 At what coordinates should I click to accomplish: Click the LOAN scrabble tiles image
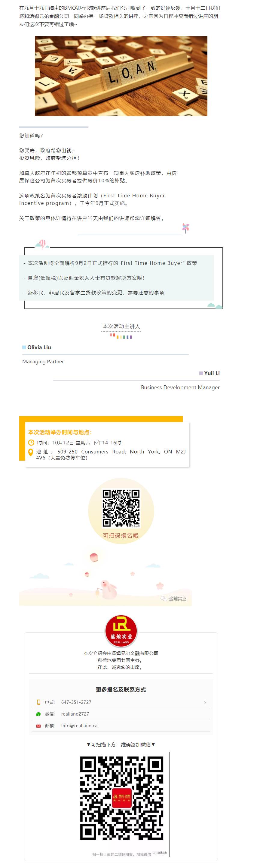click(x=121, y=76)
